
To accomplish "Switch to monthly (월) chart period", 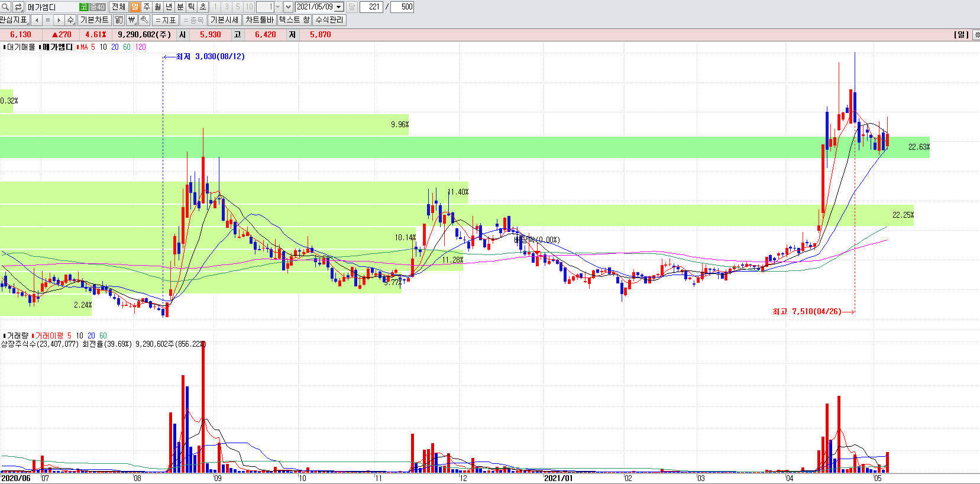I will tap(158, 7).
